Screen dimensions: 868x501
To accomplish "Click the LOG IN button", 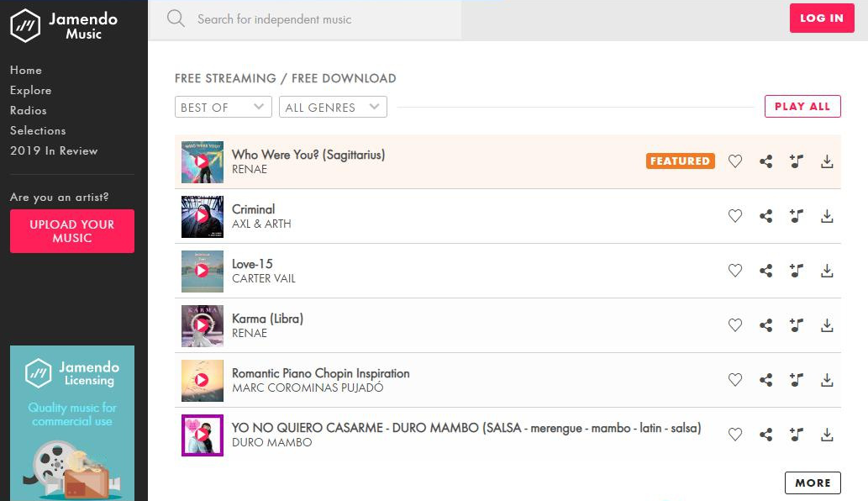I will (x=822, y=18).
